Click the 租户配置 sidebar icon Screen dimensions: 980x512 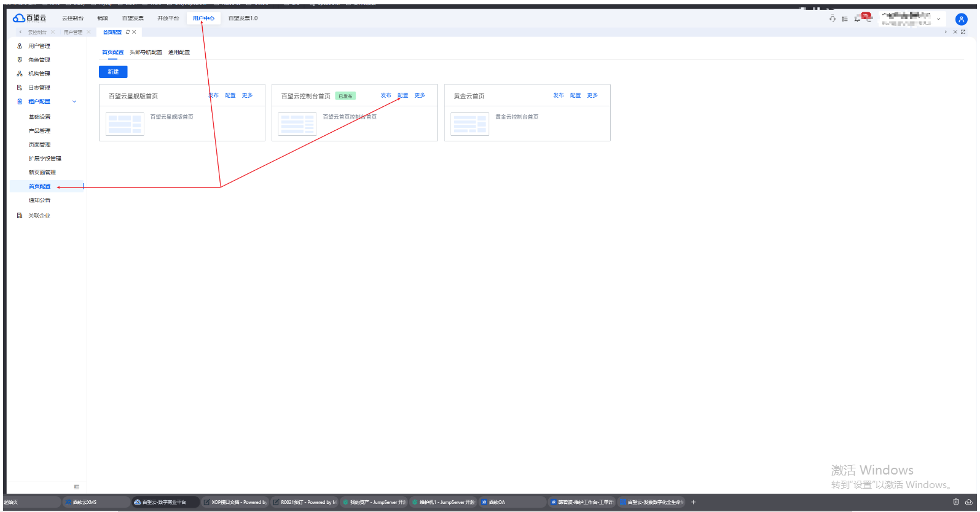(x=20, y=101)
